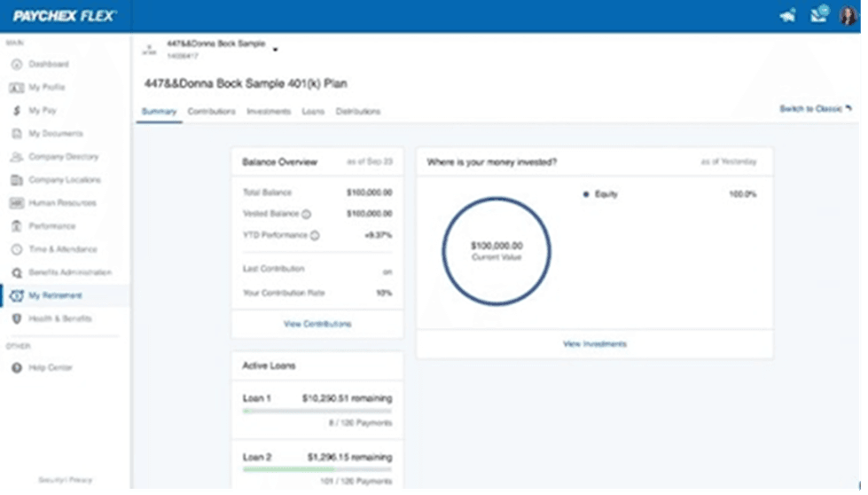This screenshot has height=495, width=868.
Task: Expand the Donna Bock Sample company dropdown
Action: pyautogui.click(x=275, y=50)
